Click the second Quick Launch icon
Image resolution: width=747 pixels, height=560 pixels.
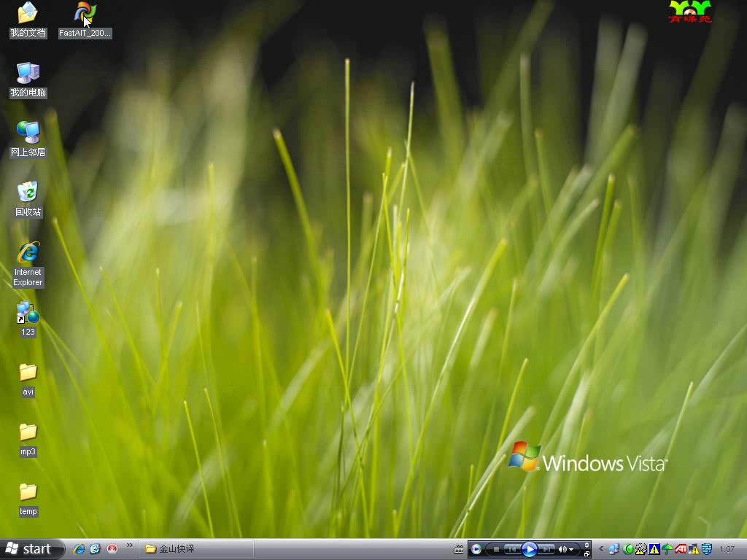pyautogui.click(x=96, y=549)
